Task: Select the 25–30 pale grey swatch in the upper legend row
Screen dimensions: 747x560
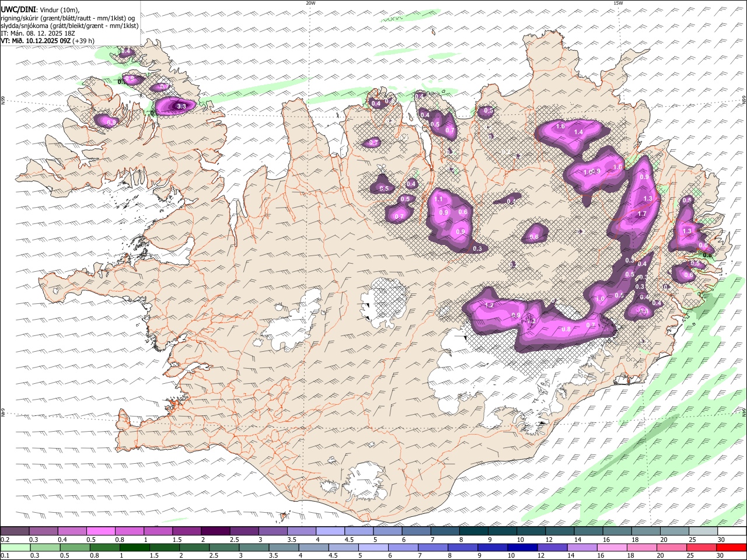Action: tap(702, 531)
